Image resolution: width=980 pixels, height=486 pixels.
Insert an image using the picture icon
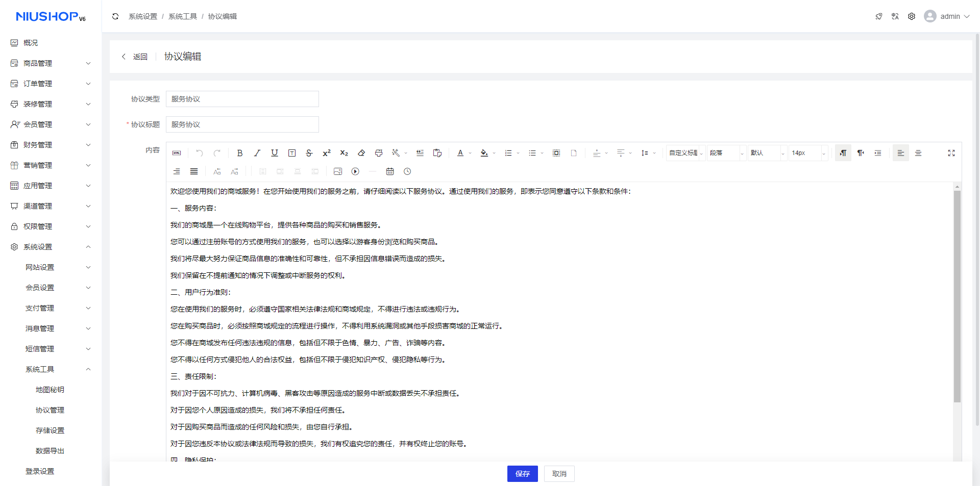338,171
